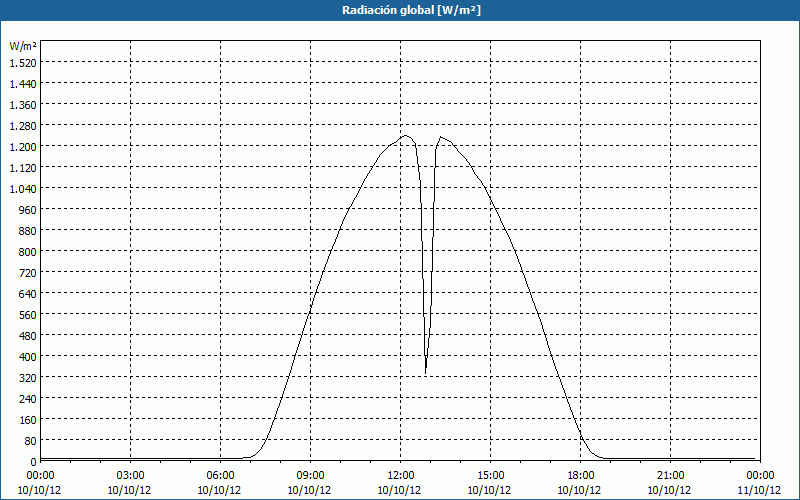Click the '1.440' y-axis value

[23, 83]
